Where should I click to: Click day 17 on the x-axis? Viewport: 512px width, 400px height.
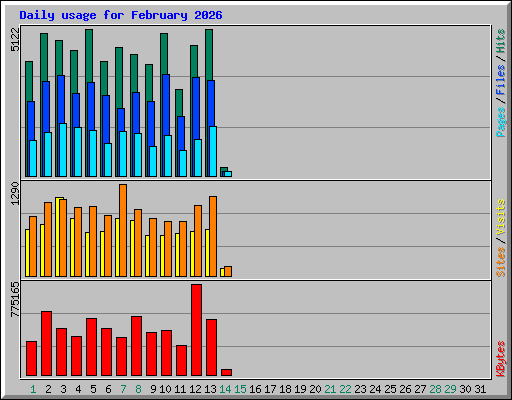[270, 389]
